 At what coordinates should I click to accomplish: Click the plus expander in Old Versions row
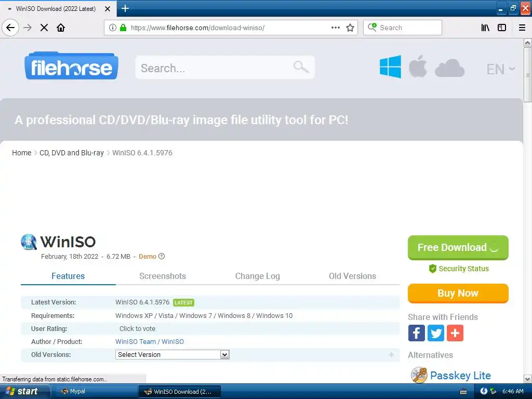coord(391,354)
